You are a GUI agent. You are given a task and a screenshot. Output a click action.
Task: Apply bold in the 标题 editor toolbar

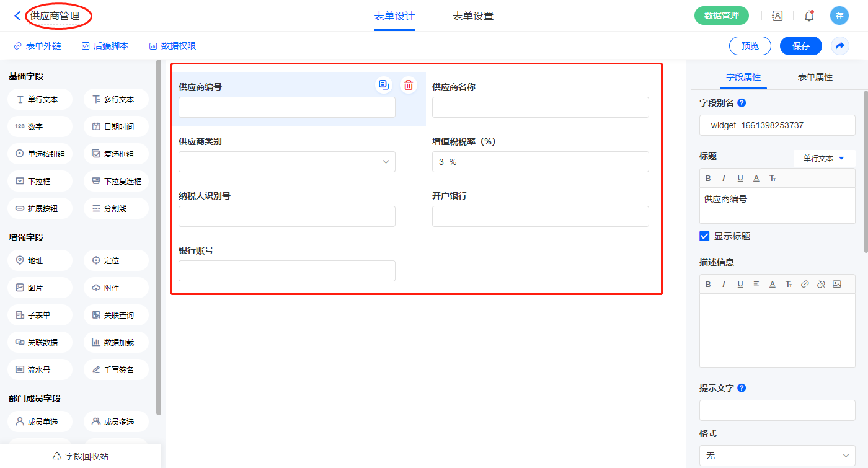click(709, 179)
